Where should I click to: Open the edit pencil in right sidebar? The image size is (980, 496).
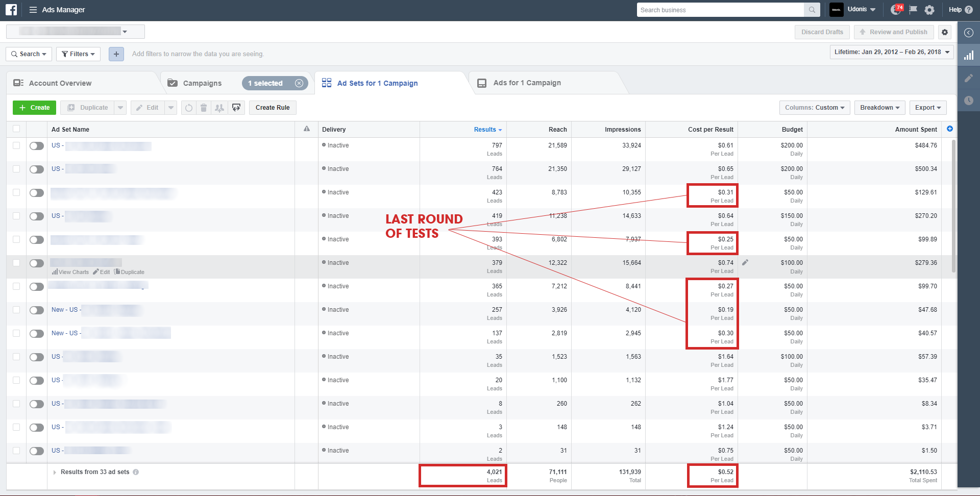[x=969, y=78]
